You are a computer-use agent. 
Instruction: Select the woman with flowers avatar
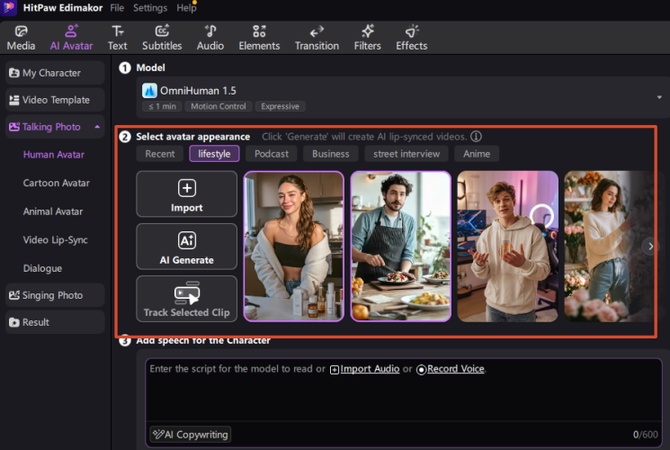pyautogui.click(x=608, y=246)
